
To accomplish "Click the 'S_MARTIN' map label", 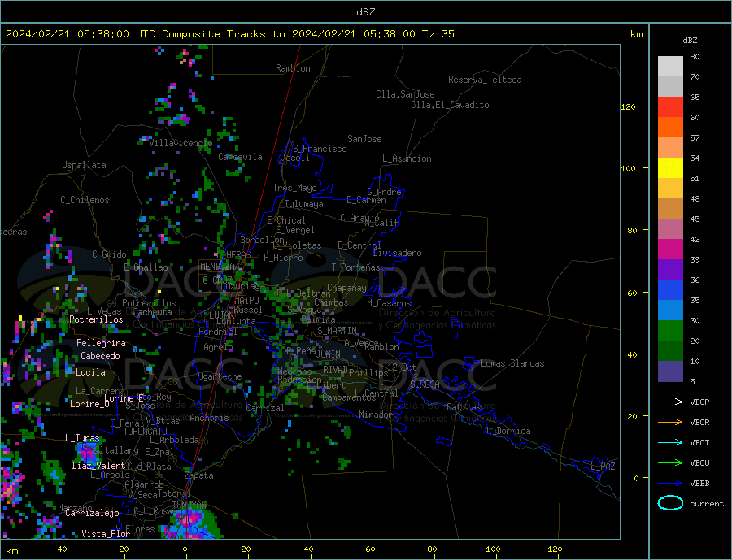I will click(x=337, y=331).
